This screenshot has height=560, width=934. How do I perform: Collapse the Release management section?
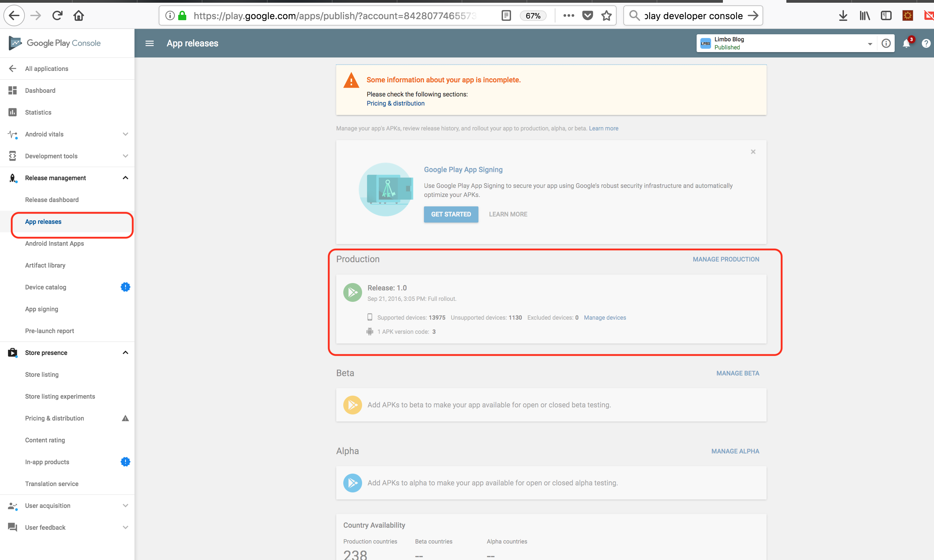(x=125, y=178)
